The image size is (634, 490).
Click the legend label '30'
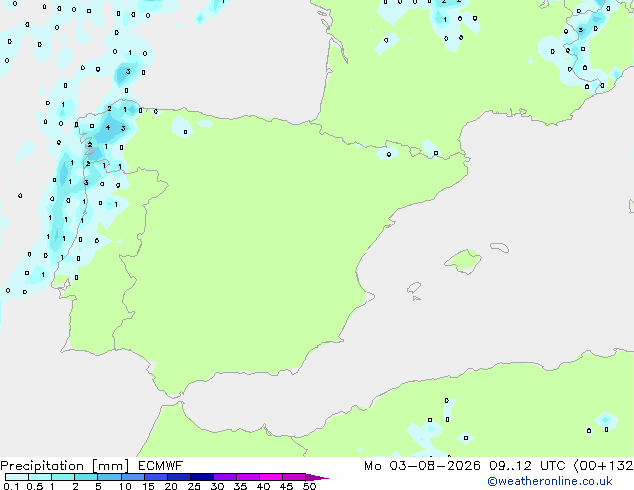point(217,486)
